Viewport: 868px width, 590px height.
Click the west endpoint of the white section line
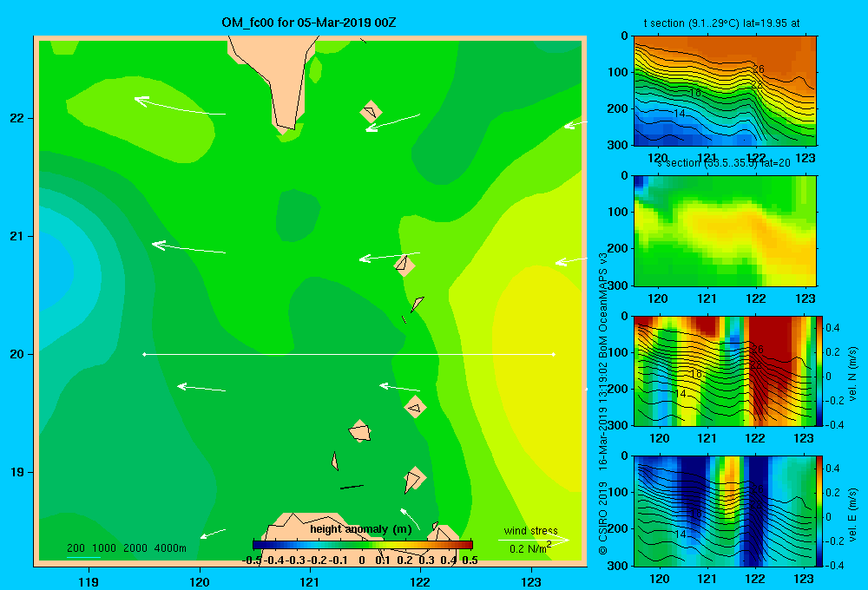click(x=144, y=354)
